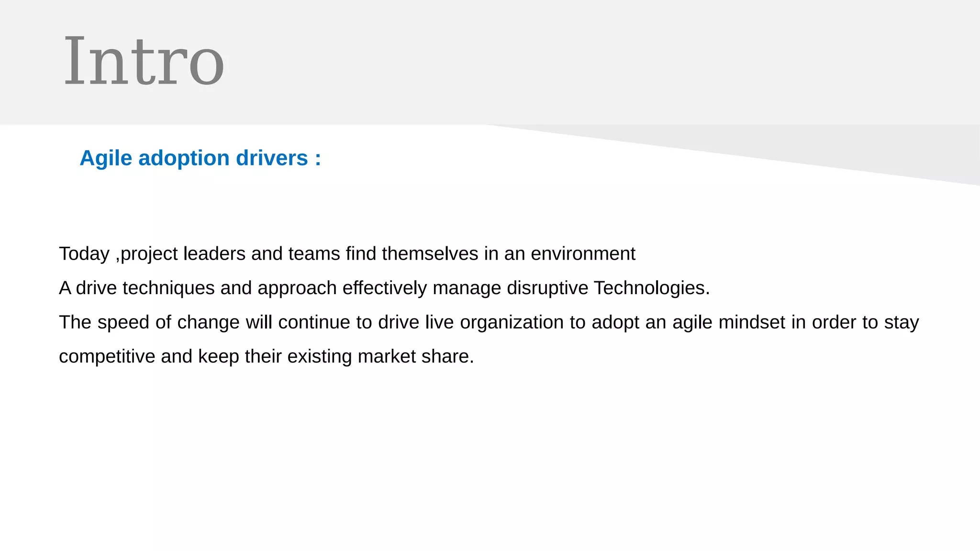This screenshot has height=551, width=980.
Task: Click the word 'competitive' in last line
Action: (x=107, y=356)
